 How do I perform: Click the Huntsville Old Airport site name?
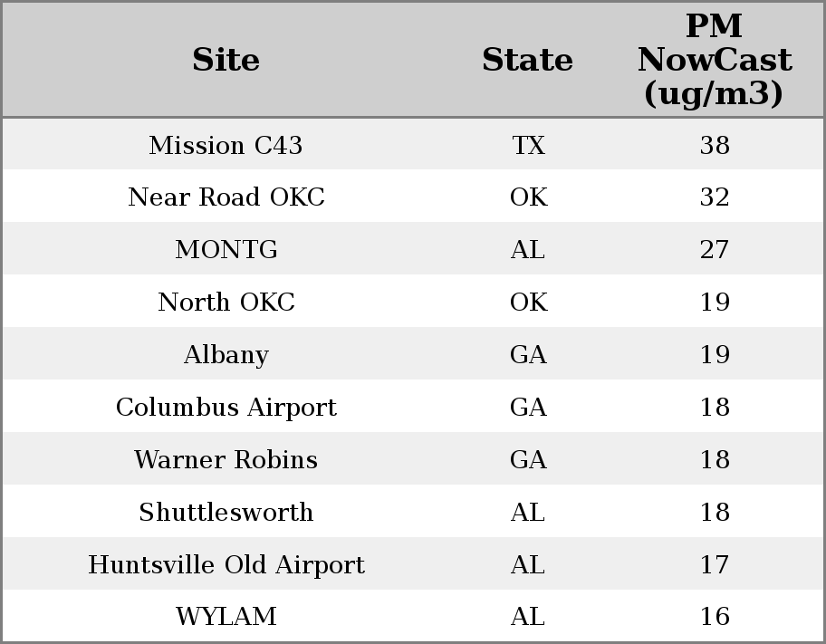pyautogui.click(x=226, y=565)
